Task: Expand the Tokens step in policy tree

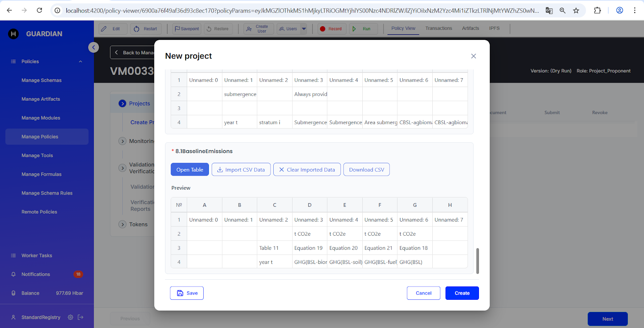Action: pos(123,224)
